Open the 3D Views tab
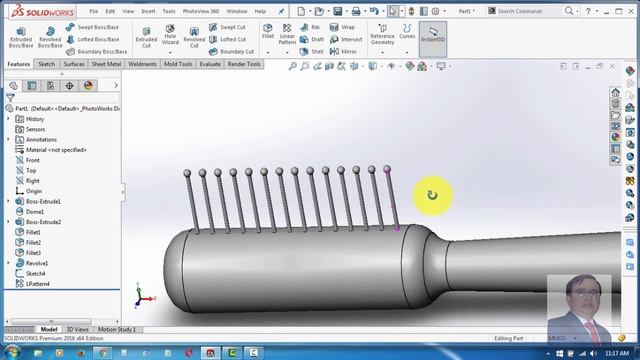Viewport: 640px width, 360px height. [x=78, y=329]
